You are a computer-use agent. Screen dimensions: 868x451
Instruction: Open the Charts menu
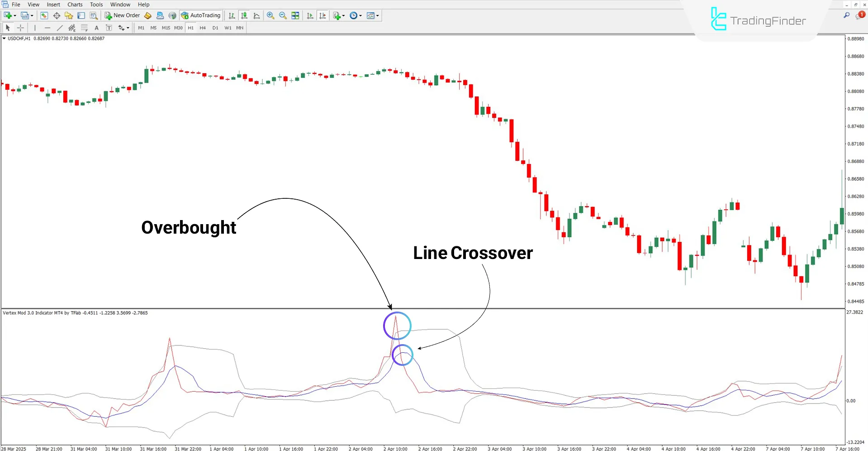tap(75, 4)
